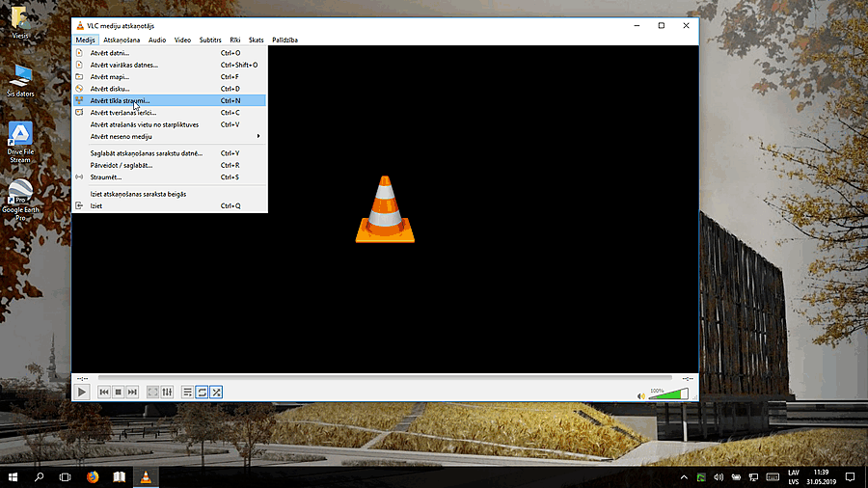Click the network icon beside Atvērt tīkla straumi
This screenshot has width=868, height=488.
pos(79,100)
